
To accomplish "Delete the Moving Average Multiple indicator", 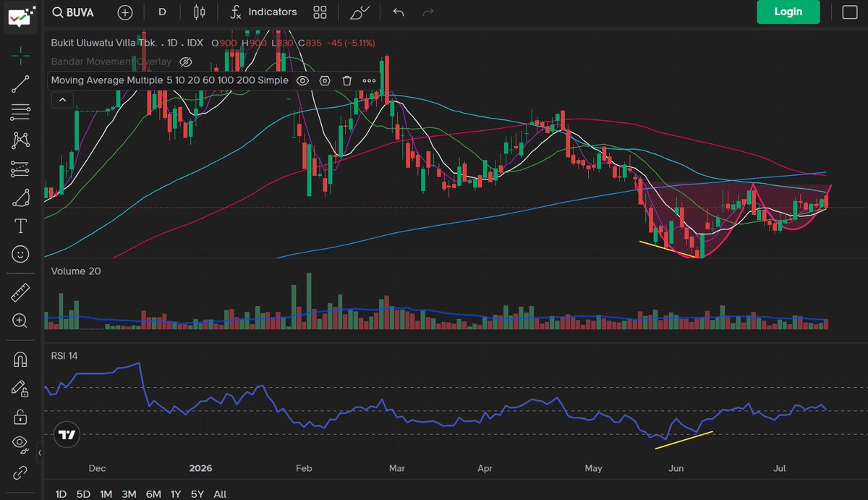I will pos(346,80).
